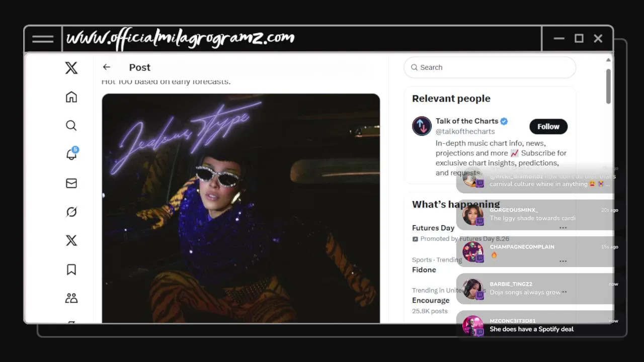Open the Explore magnifier icon in sidebar
This screenshot has width=644, height=362.
(71, 125)
